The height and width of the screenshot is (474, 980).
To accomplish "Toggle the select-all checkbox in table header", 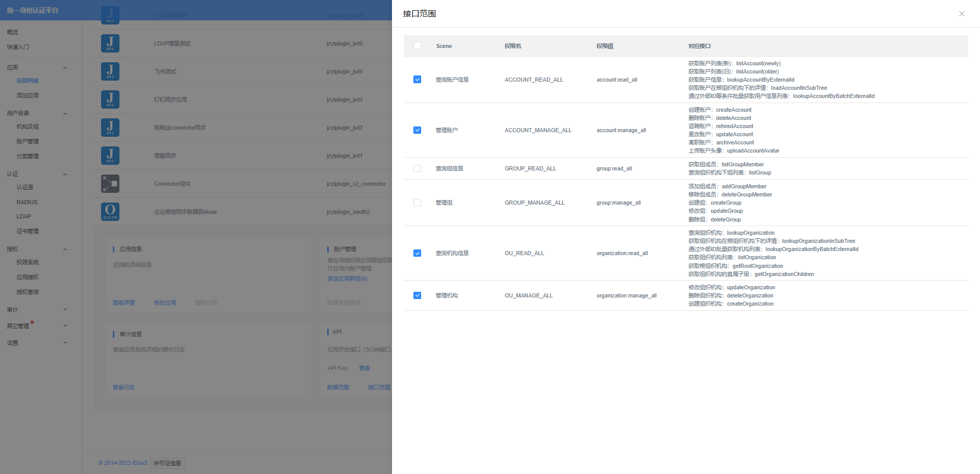I will coord(417,46).
